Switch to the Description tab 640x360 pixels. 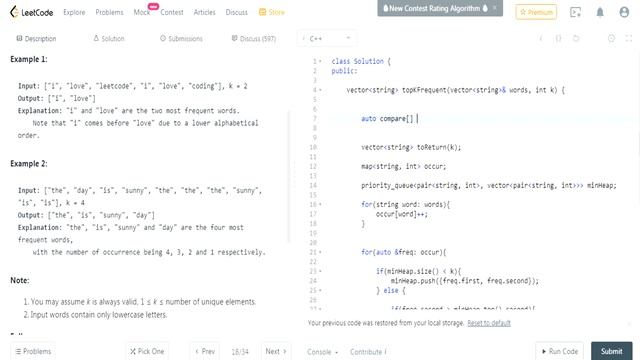coord(36,38)
